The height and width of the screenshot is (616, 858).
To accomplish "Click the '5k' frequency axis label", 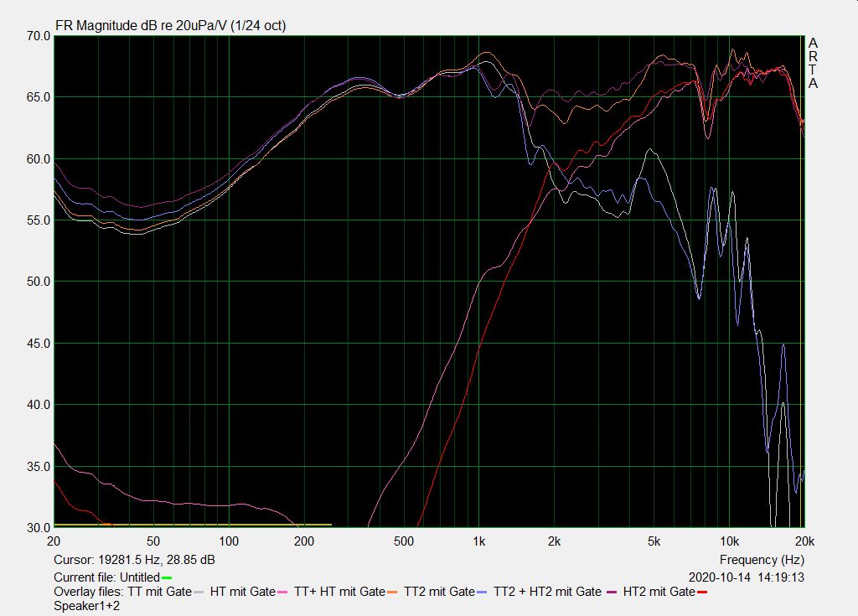I will pyautogui.click(x=654, y=541).
